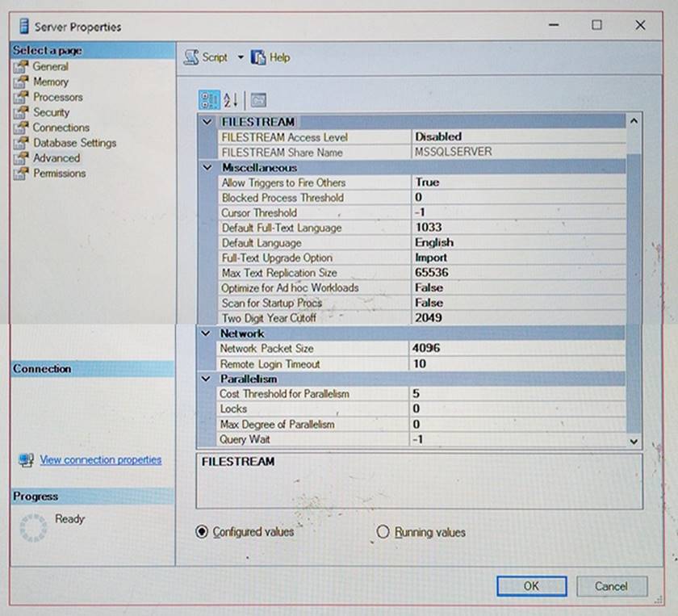Click the Database Settings page icon

pos(21,143)
